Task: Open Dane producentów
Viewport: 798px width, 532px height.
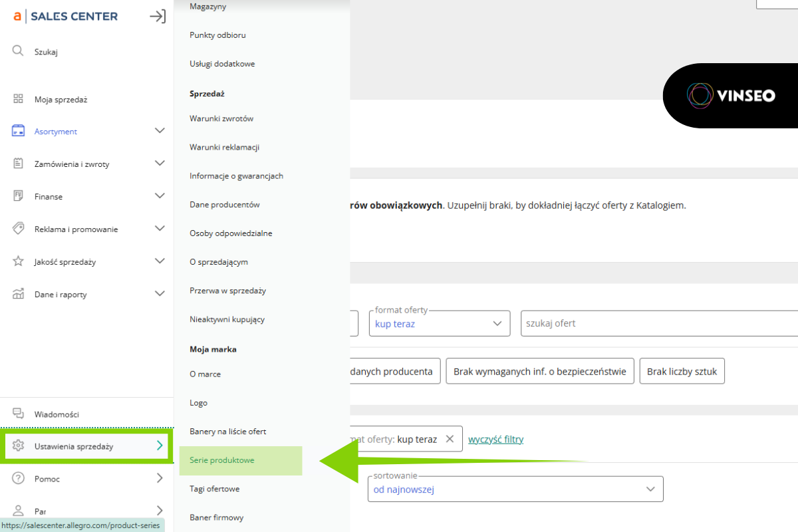Action: coord(224,205)
